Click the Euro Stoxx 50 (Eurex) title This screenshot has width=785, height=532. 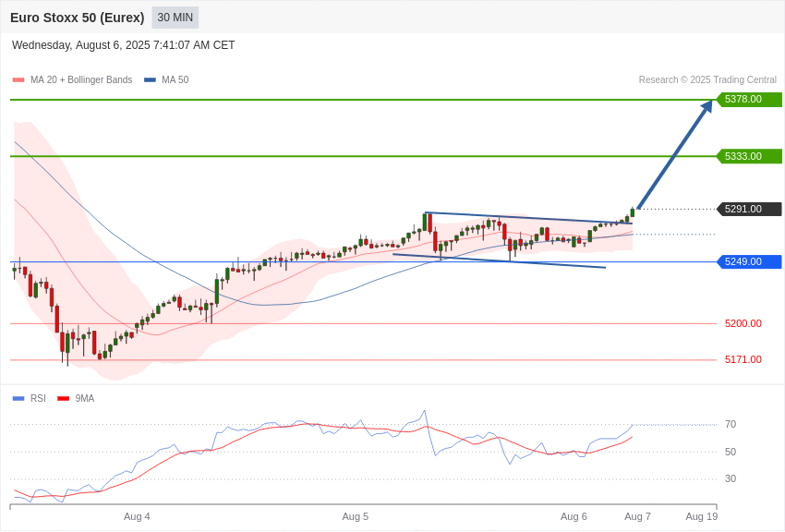click(77, 18)
